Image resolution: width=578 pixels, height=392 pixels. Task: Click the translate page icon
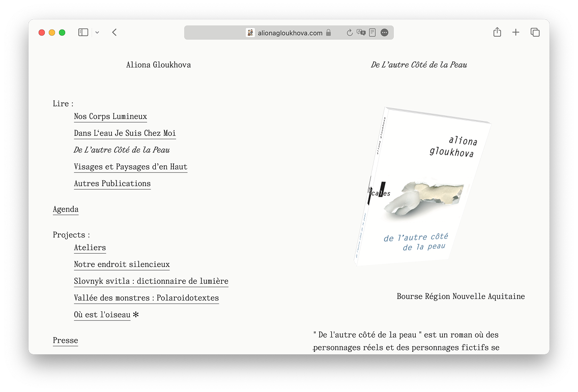coord(361,33)
